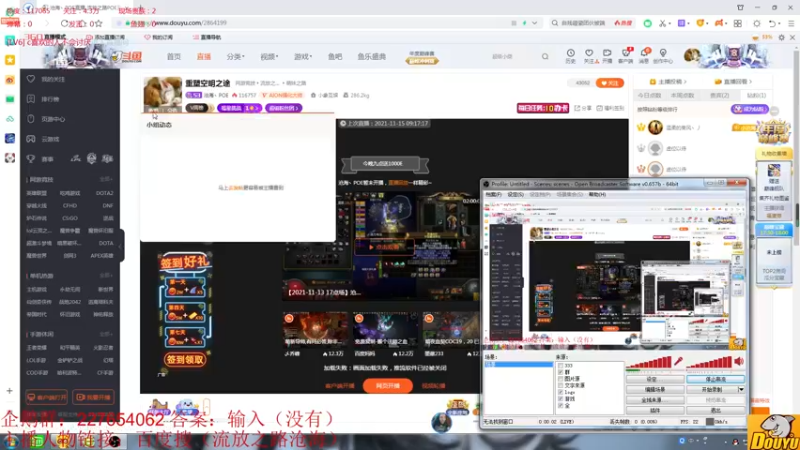Expand 全部 next to 手游休闲 category
This screenshot has height=450, width=800.
pos(106,334)
